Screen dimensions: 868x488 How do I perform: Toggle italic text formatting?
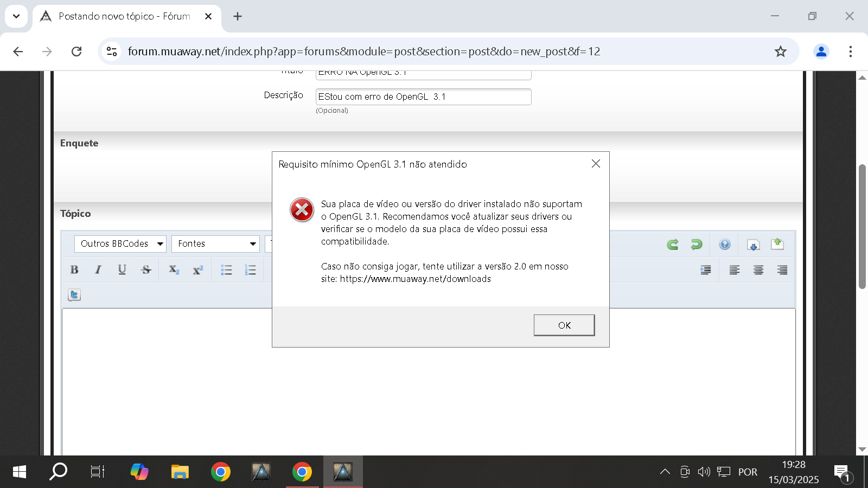[98, 270]
